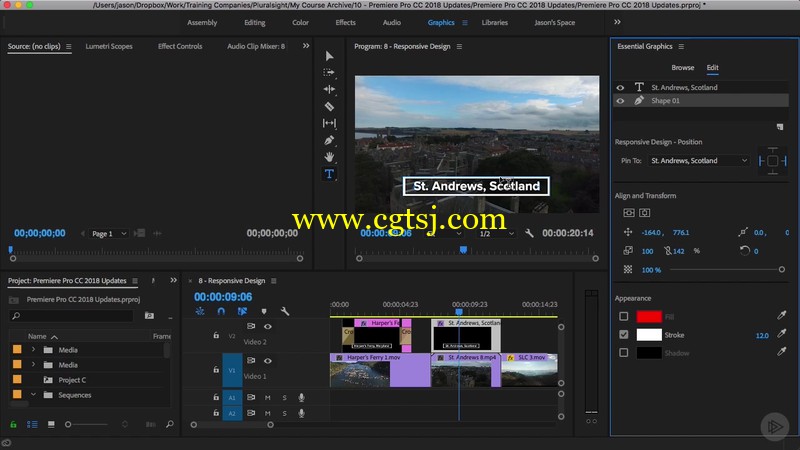
Task: Open the white Stroke color swatch
Action: pyautogui.click(x=649, y=335)
